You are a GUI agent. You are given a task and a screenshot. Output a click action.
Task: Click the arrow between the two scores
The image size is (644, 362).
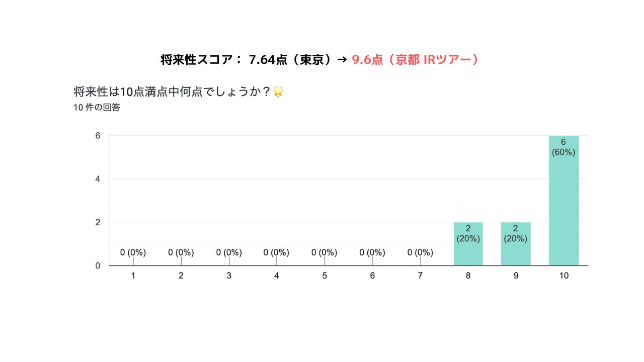pyautogui.click(x=342, y=60)
